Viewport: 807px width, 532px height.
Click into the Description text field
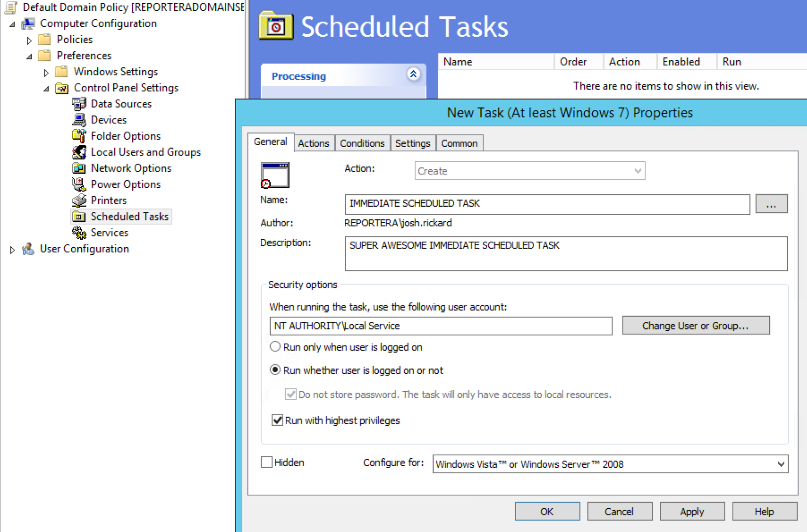point(566,254)
